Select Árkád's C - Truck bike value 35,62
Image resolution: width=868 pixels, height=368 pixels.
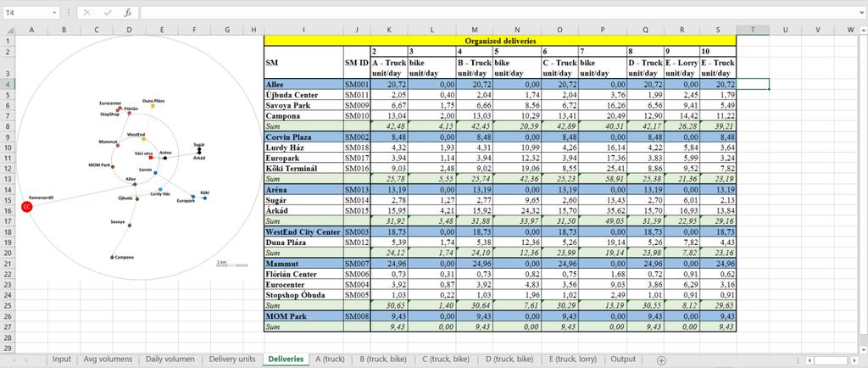point(603,211)
